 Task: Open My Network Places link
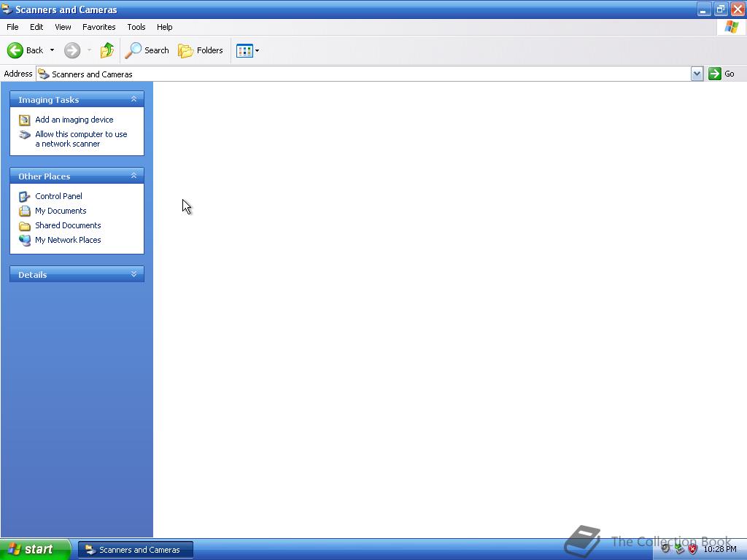point(68,240)
